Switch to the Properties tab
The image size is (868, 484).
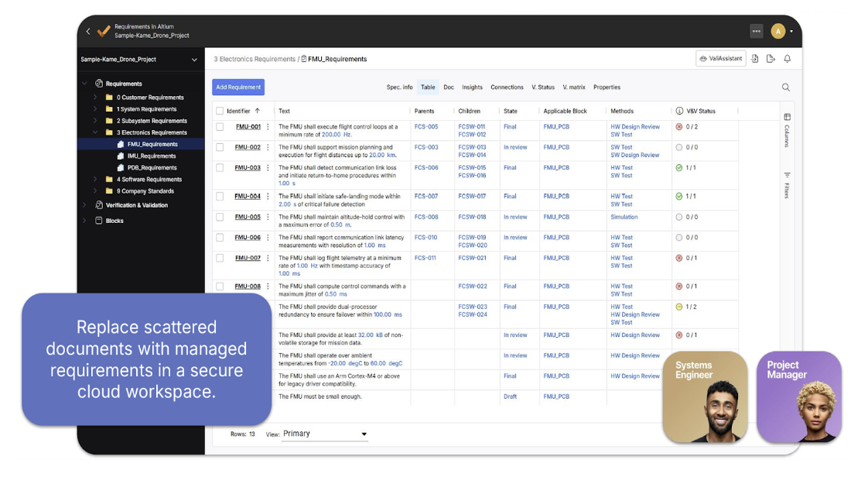[607, 87]
